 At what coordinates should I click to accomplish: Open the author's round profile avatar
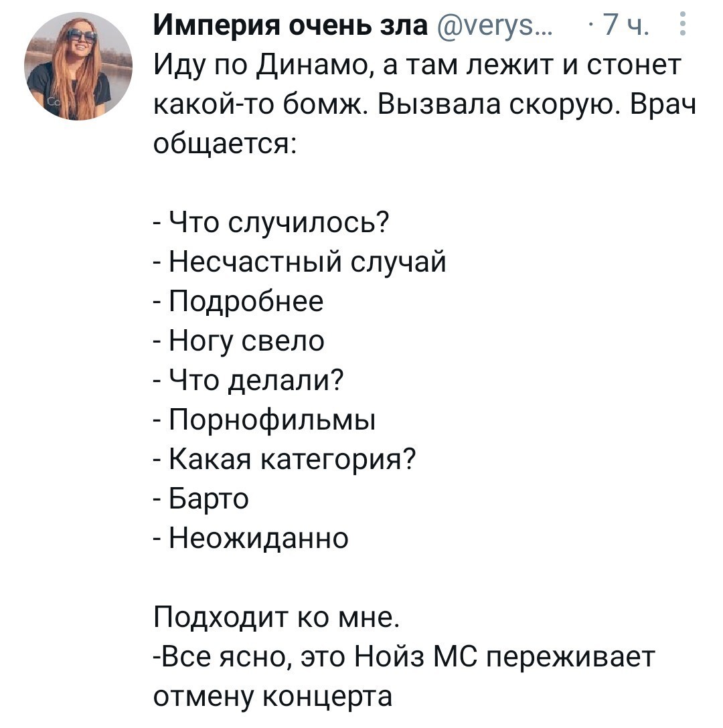click(78, 66)
